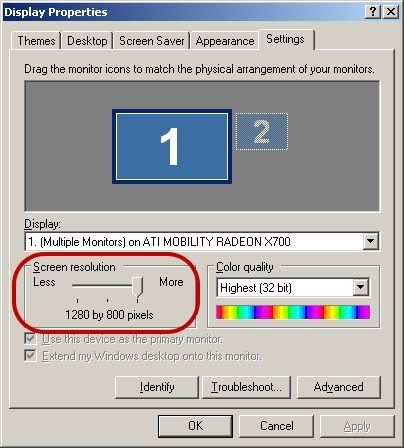Click the Identify button

tap(157, 387)
